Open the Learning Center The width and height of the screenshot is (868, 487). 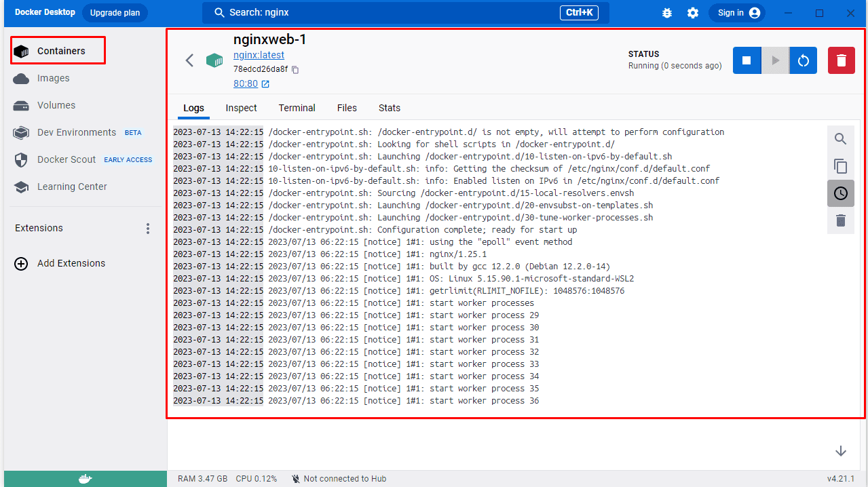pyautogui.click(x=72, y=187)
